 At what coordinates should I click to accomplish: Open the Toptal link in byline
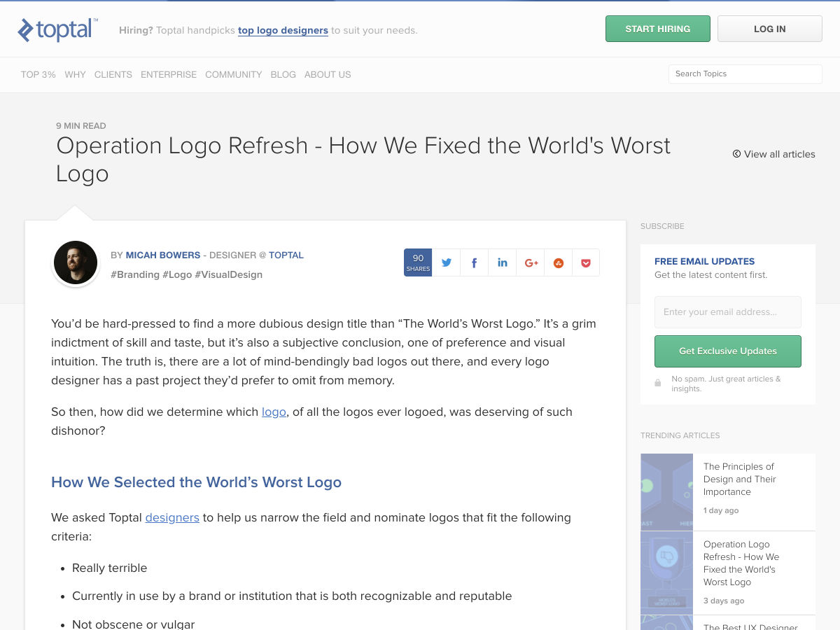[286, 255]
